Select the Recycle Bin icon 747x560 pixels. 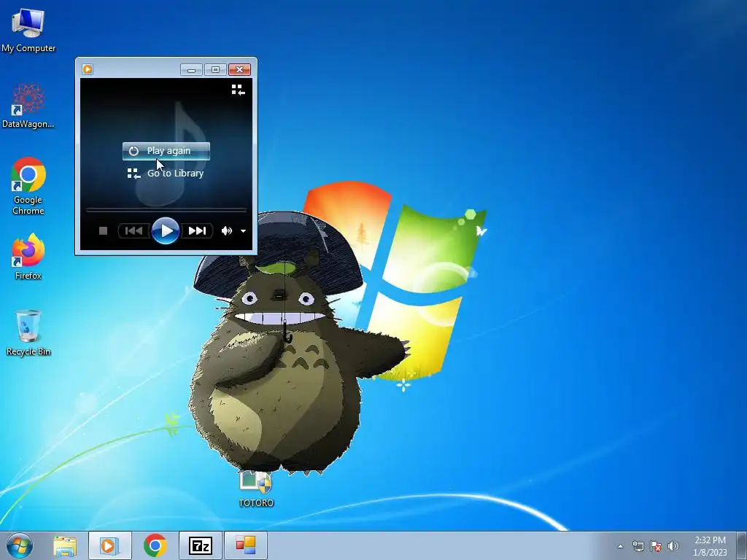click(x=28, y=333)
